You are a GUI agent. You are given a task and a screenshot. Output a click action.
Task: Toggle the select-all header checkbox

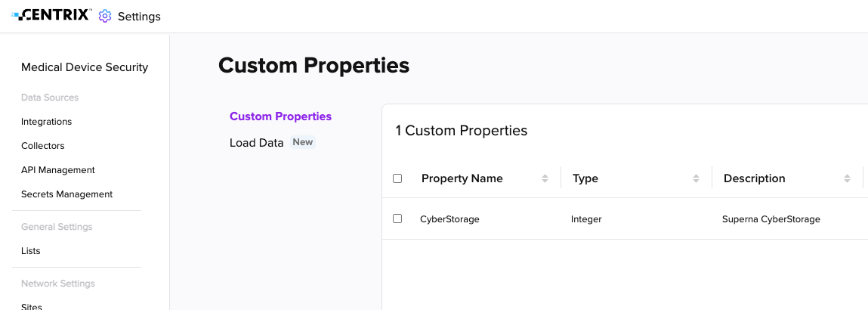click(x=397, y=178)
